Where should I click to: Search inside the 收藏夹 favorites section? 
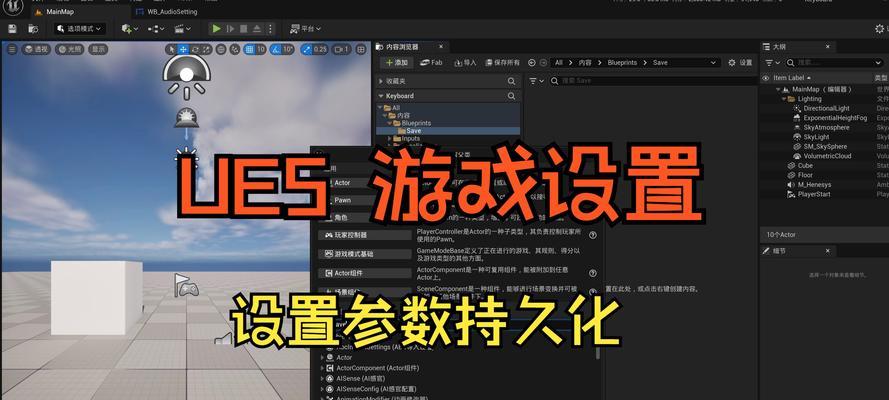(511, 82)
